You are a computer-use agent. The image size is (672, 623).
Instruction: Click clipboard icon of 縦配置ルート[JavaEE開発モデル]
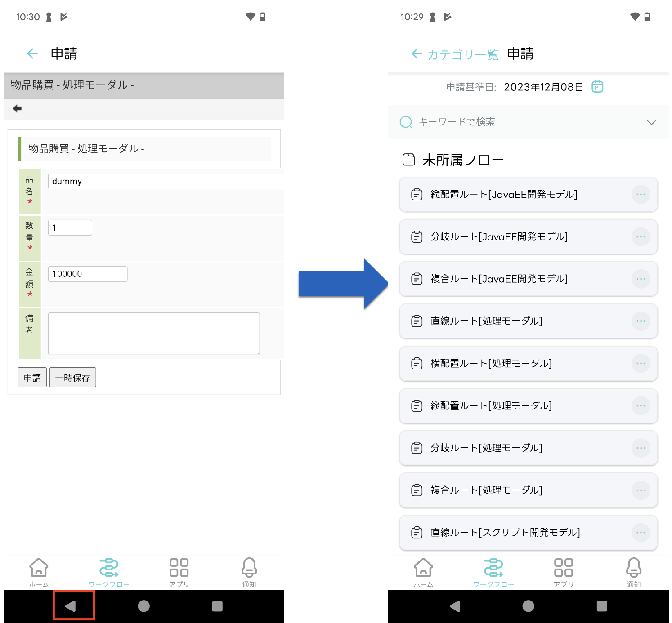pyautogui.click(x=417, y=194)
